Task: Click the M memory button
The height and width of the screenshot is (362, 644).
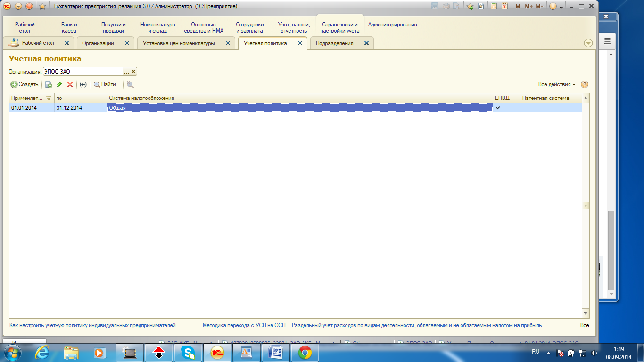Action: (518, 7)
